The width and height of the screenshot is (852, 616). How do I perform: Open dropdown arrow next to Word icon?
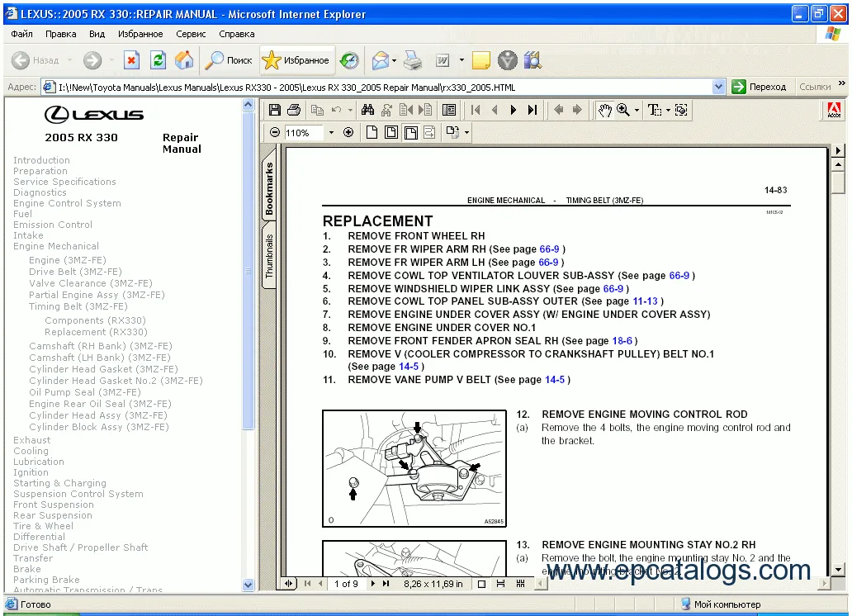pyautogui.click(x=461, y=60)
